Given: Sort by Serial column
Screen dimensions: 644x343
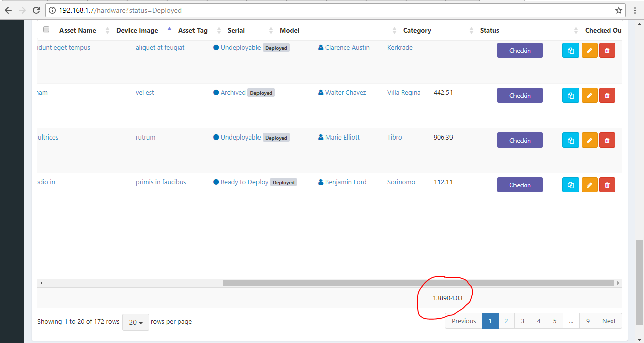Looking at the screenshot, I should (236, 30).
